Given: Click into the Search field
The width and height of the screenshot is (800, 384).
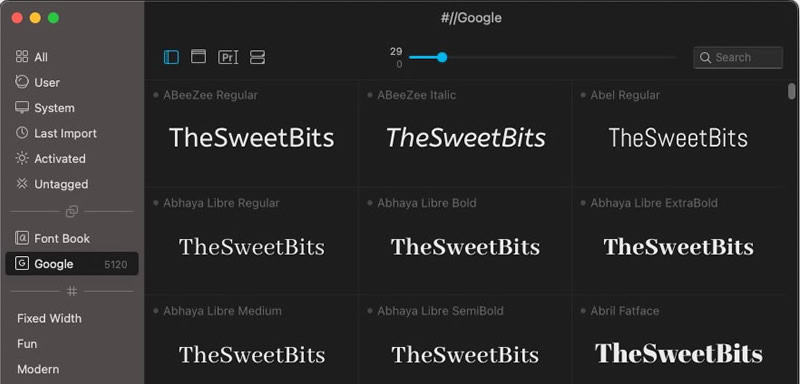Looking at the screenshot, I should [738, 57].
